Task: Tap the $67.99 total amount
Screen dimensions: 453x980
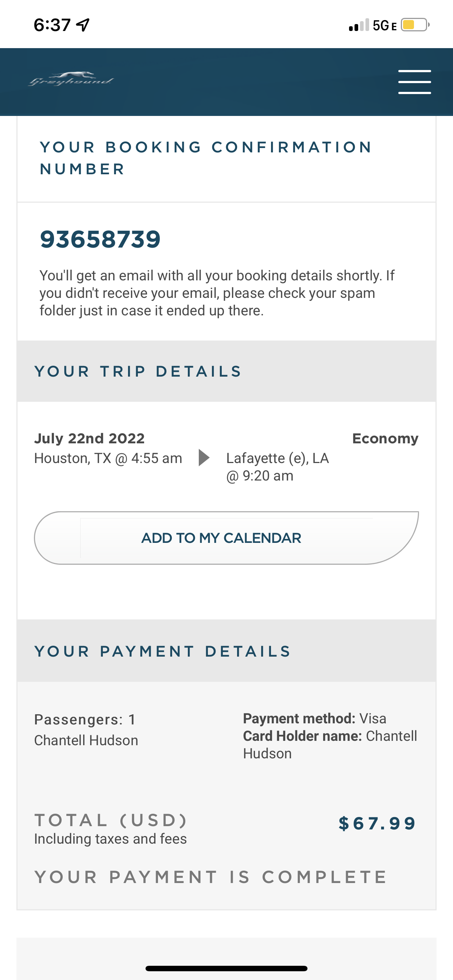Action: (377, 823)
